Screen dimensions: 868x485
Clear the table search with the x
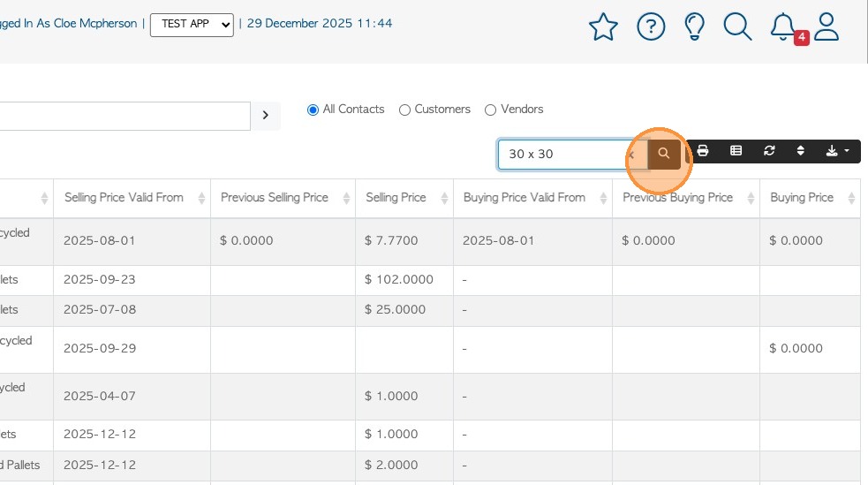[632, 154]
